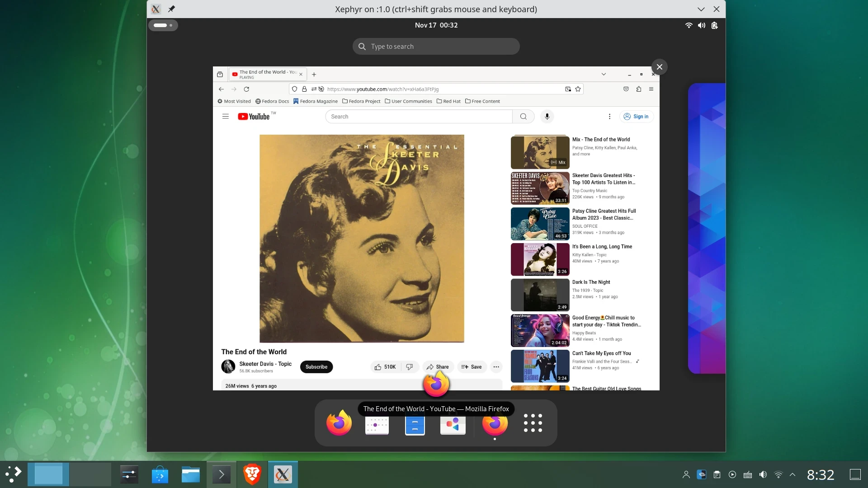The width and height of the screenshot is (868, 488).
Task: Reload the page in Firefox toolbar
Action: [246, 89]
